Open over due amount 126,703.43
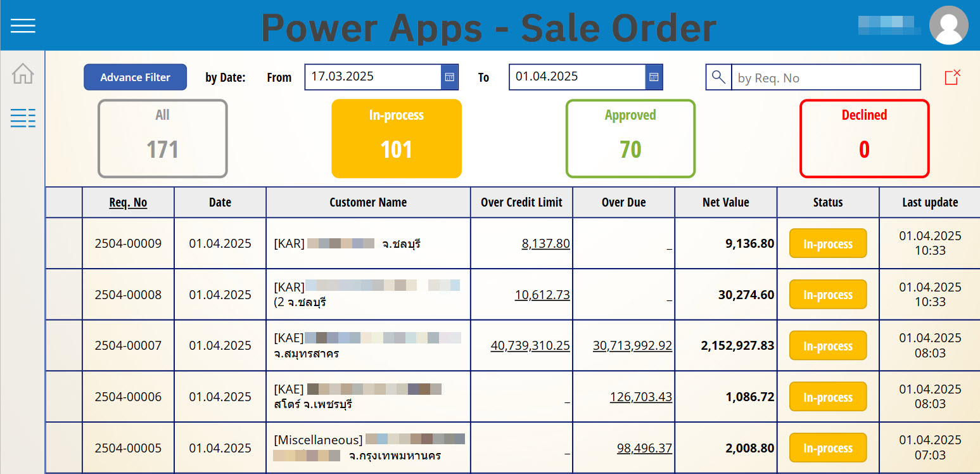980x474 pixels. [641, 397]
